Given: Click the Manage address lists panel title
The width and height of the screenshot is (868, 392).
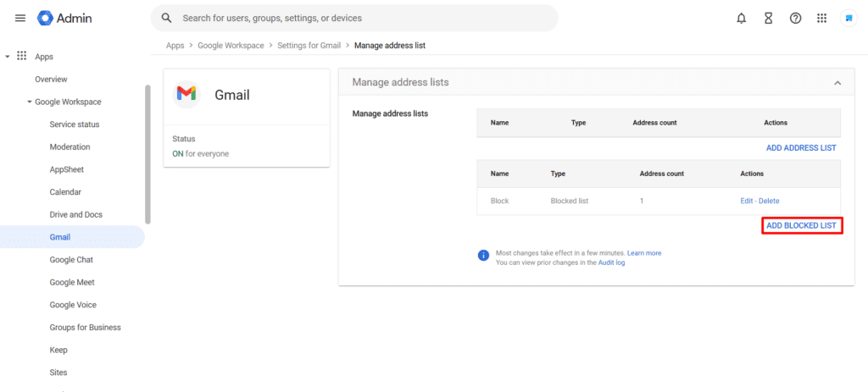Looking at the screenshot, I should pyautogui.click(x=401, y=82).
